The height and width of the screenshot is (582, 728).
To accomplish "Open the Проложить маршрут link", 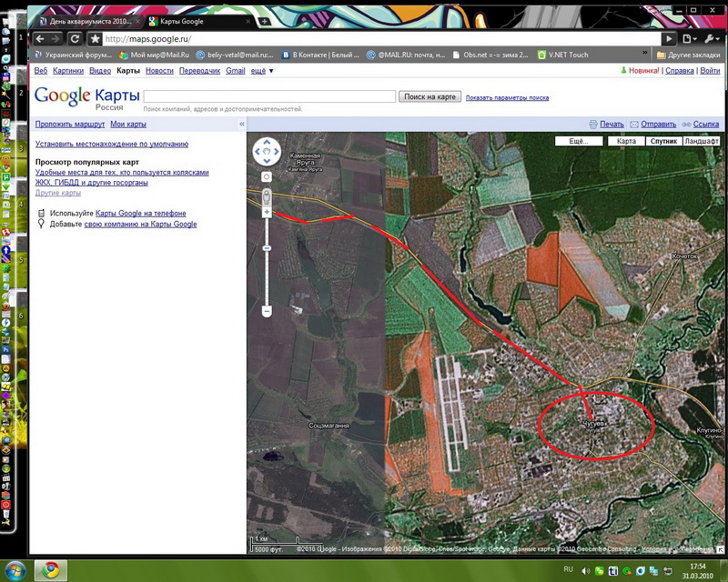I will (70, 124).
